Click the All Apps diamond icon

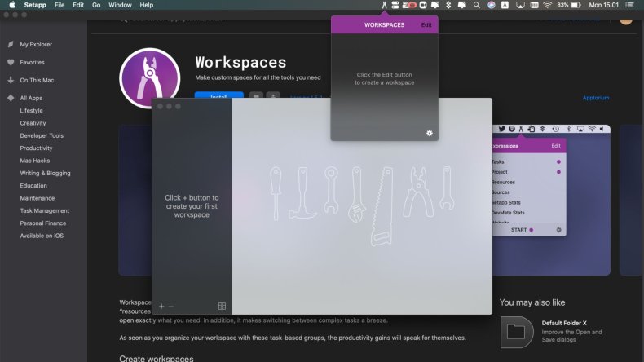point(11,98)
